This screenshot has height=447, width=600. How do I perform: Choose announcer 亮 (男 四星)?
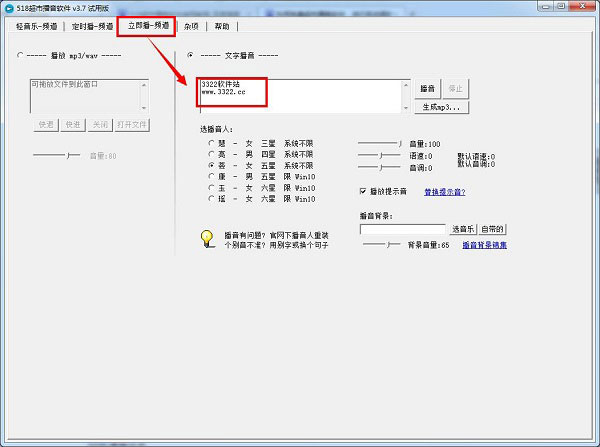209,154
